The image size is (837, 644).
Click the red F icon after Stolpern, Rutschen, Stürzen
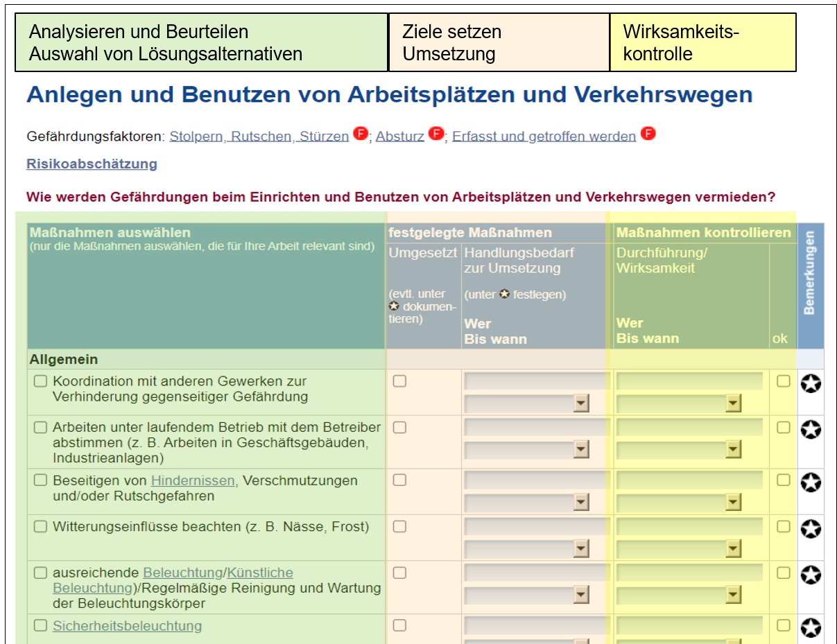(x=360, y=134)
